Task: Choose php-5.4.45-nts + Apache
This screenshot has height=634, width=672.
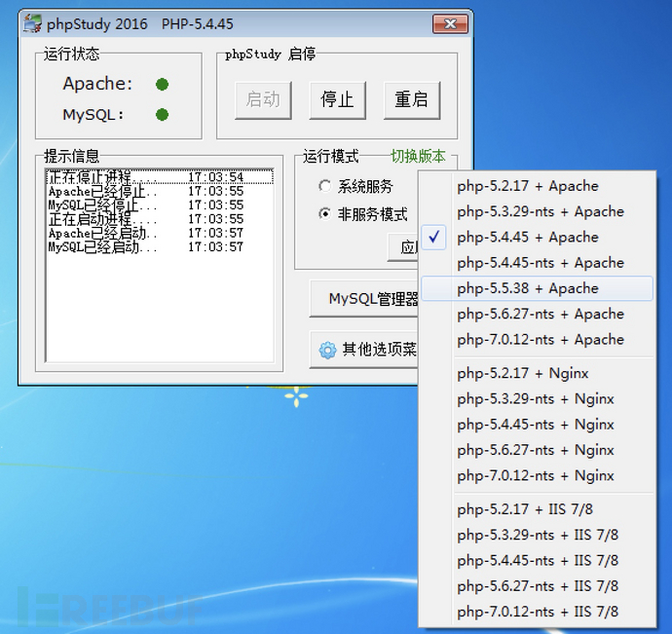Action: pyautogui.click(x=537, y=263)
